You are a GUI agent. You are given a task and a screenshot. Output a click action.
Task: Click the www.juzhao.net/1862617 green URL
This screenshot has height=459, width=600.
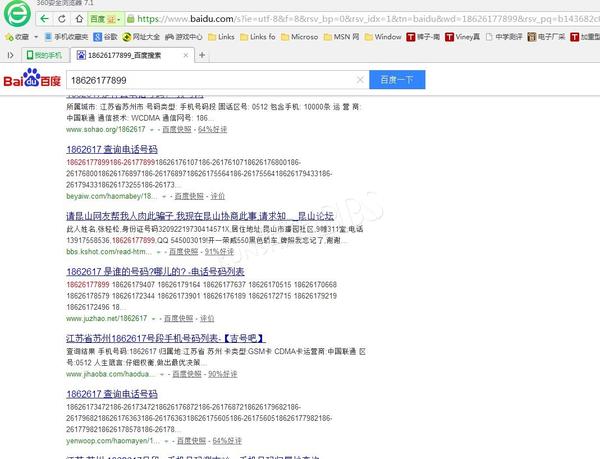106,319
